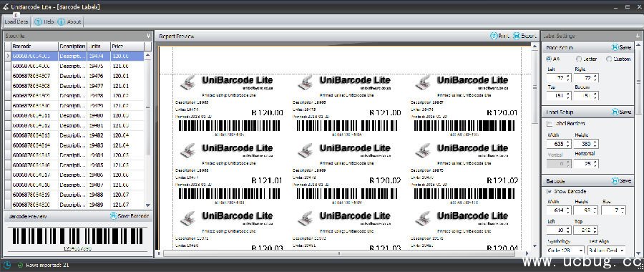Click the Units cell 19483
644x272 pixels.
[99, 145]
